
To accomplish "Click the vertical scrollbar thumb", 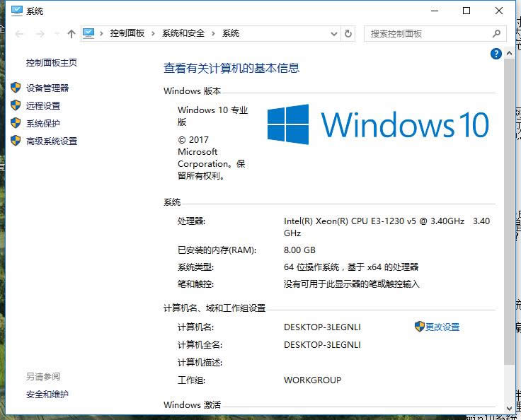I will 509,211.
